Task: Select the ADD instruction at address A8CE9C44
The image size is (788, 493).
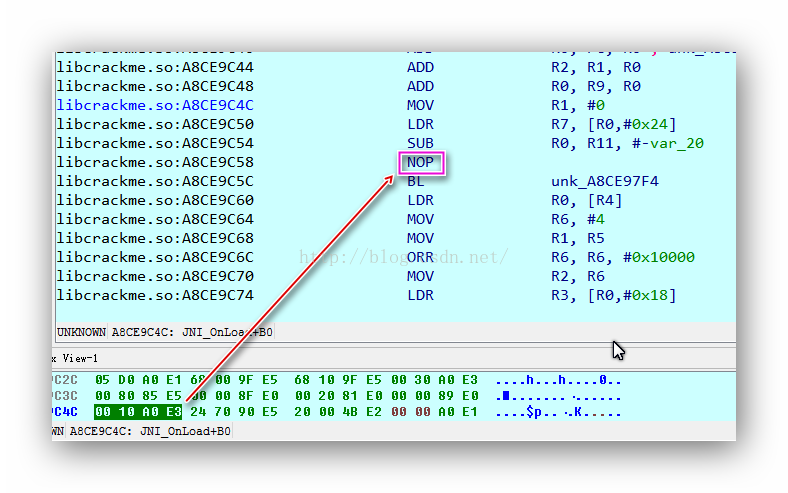Action: click(420, 67)
